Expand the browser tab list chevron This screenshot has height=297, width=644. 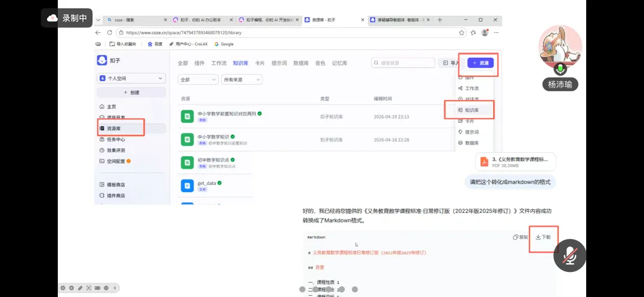[98, 20]
